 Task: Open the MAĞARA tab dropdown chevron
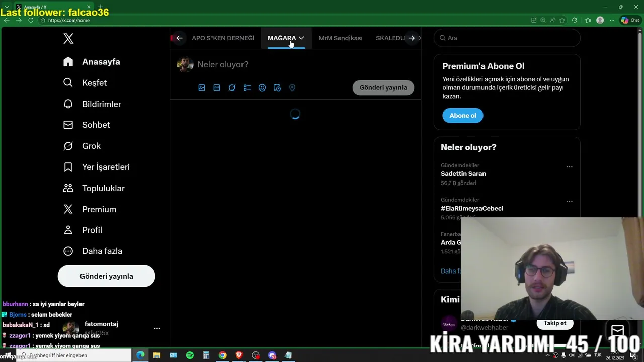(301, 38)
